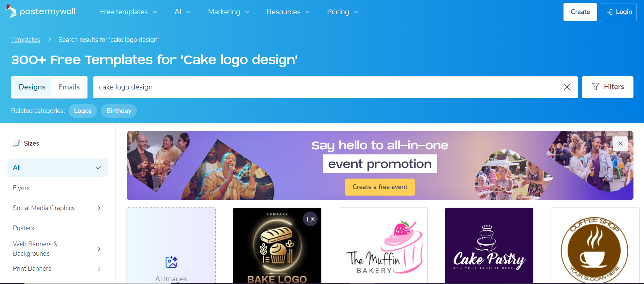Viewport: 644px width, 284px height.
Task: Switch to the Emails tab
Action: [69, 87]
